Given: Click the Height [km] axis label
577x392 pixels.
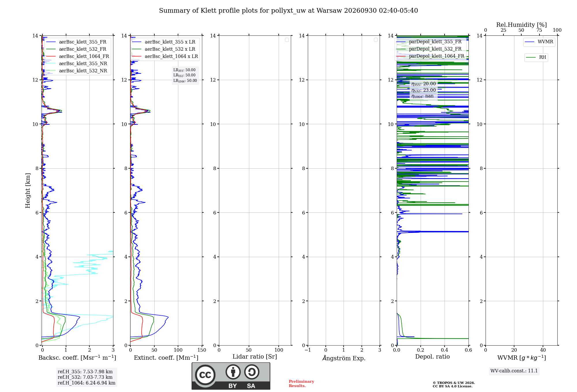Looking at the screenshot, I should (28, 191).
